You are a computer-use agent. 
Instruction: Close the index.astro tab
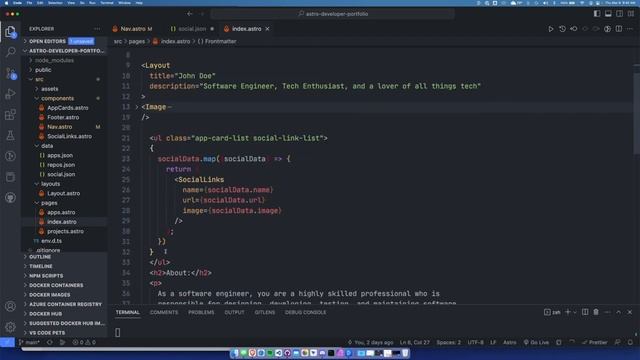point(267,29)
